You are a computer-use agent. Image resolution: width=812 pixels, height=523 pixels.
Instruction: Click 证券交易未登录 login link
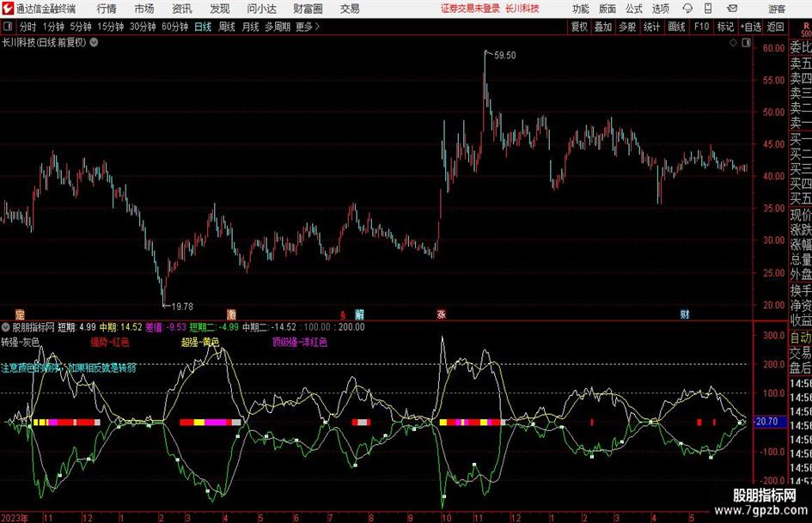[x=471, y=9]
